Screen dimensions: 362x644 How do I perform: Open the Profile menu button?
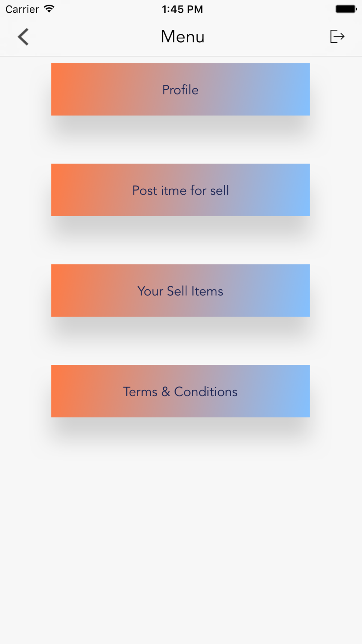click(180, 89)
